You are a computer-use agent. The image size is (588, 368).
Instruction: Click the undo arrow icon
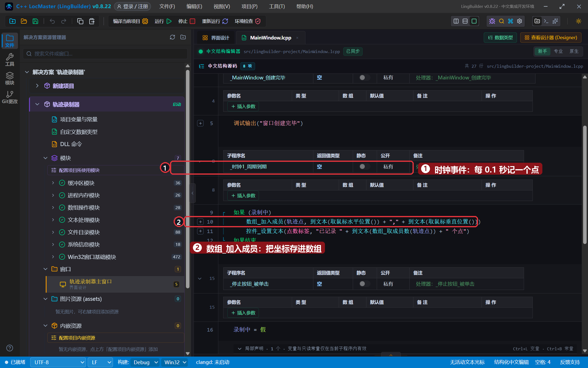[52, 21]
